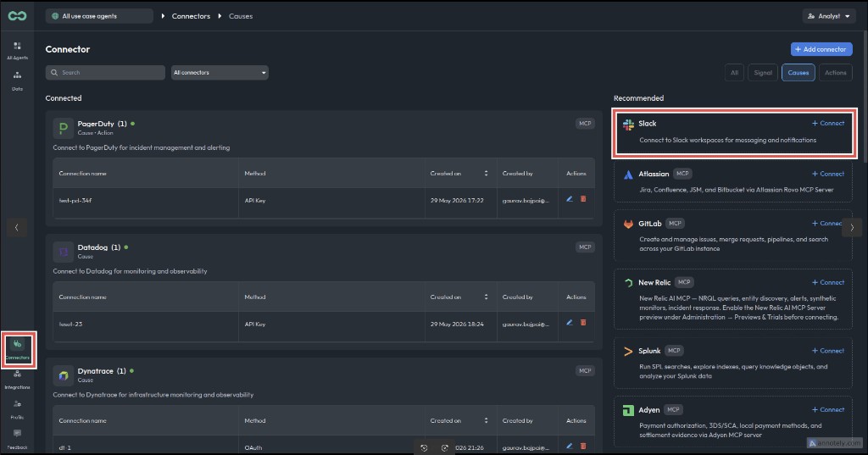The height and width of the screenshot is (455, 868).
Task: Click OAuth method cell in Dynatrace table
Action: click(253, 447)
